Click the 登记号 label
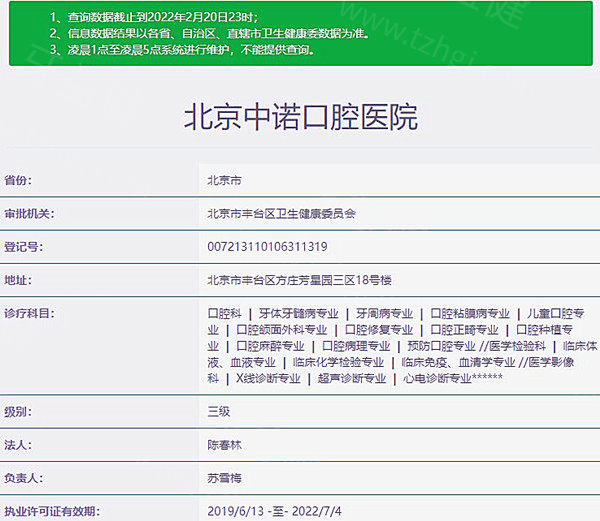The height and width of the screenshot is (521, 600). 23,247
